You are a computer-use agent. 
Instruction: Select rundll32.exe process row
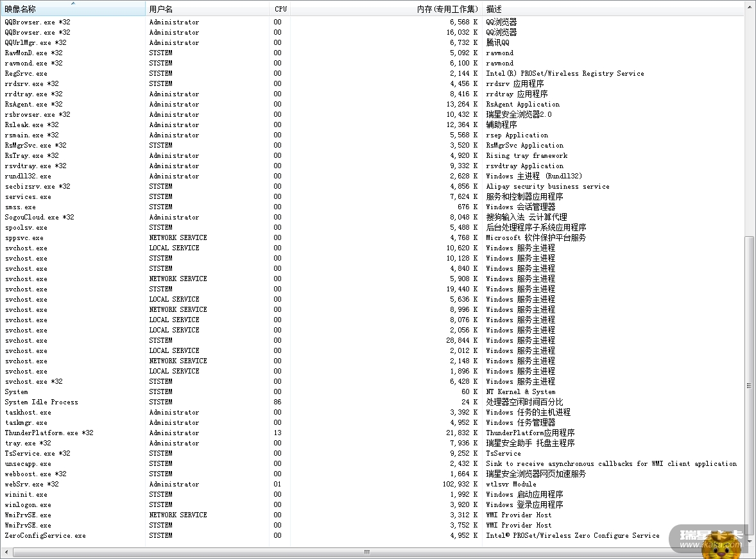(x=372, y=176)
